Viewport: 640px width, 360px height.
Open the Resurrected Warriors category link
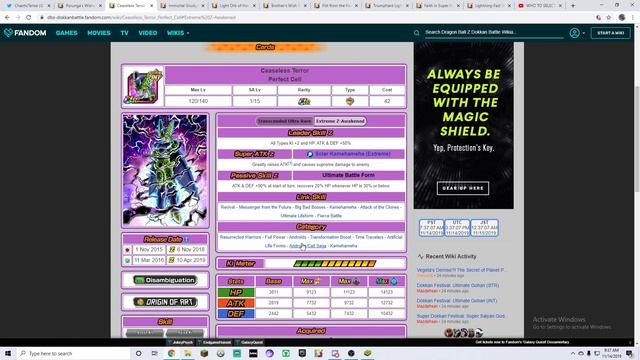(x=241, y=237)
